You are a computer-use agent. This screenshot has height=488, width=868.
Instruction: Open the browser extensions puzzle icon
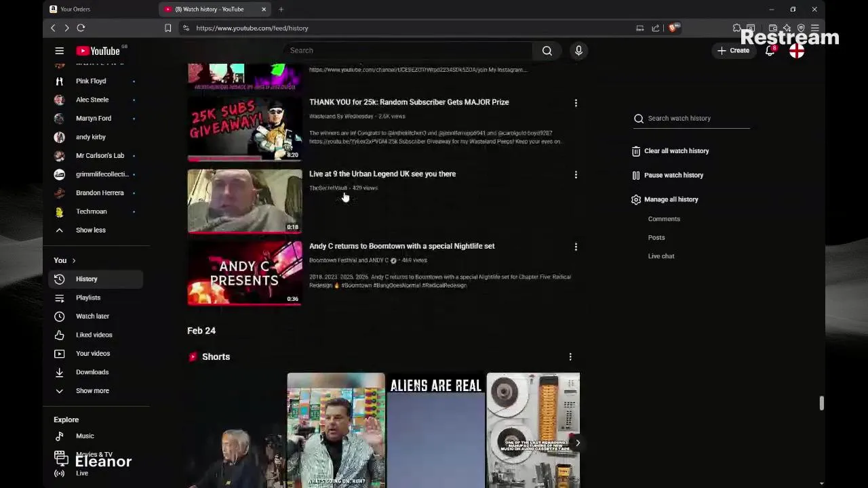click(737, 28)
